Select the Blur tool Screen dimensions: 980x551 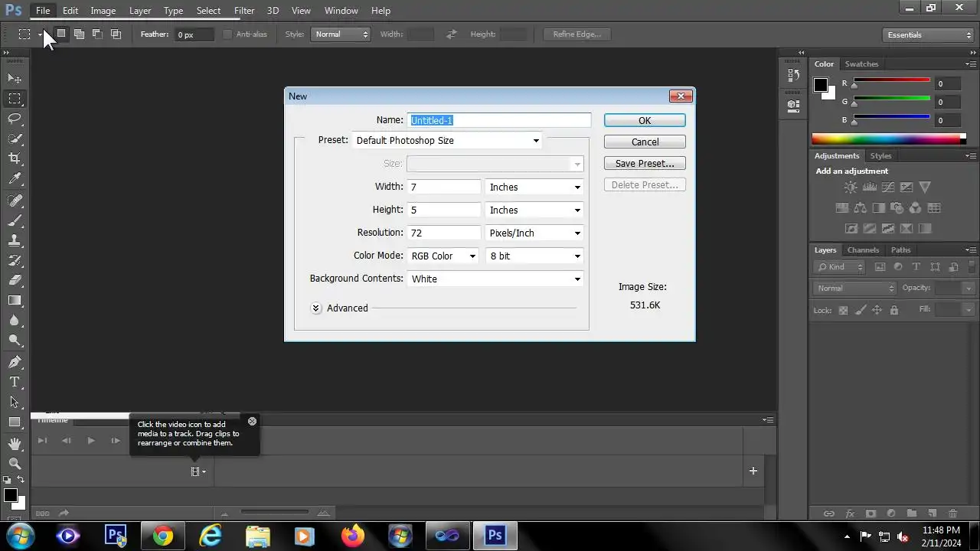(15, 320)
